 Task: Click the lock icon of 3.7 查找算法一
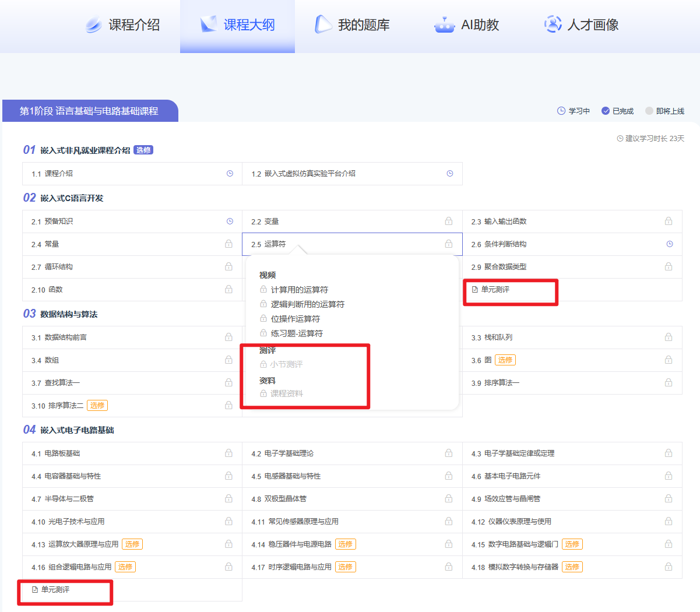228,382
